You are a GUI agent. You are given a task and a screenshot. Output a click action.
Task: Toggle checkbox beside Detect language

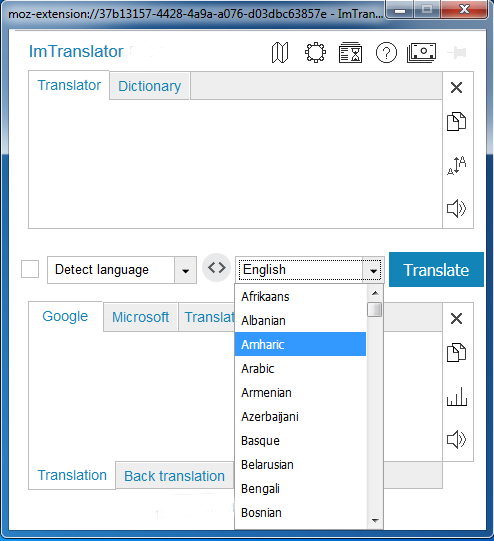click(30, 269)
